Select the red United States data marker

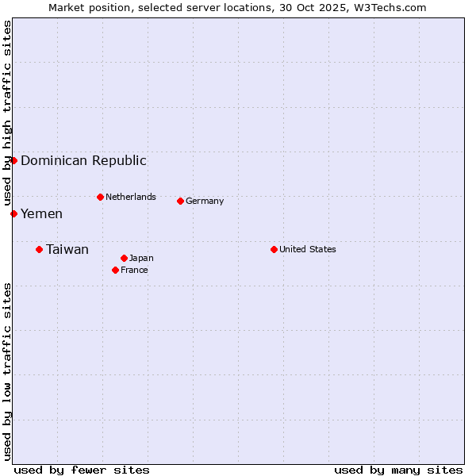[274, 249]
